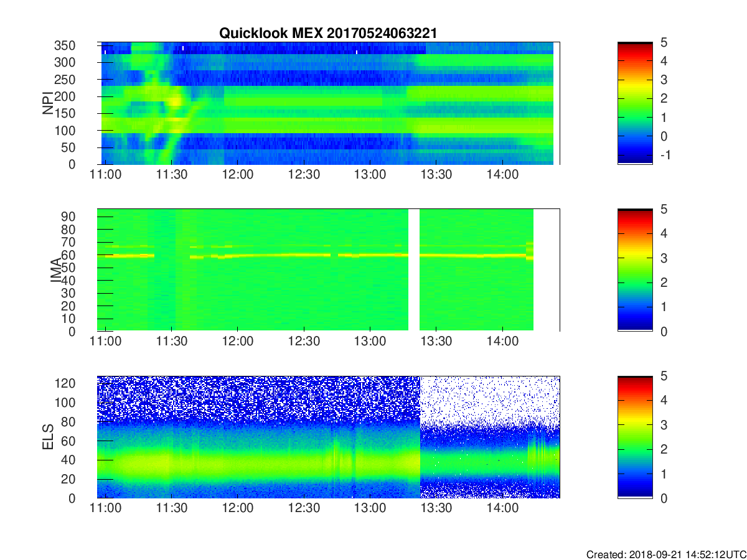The width and height of the screenshot is (747, 560).
Task: Click the "12:00" time tick under the IMA panel
Action: [x=238, y=342]
